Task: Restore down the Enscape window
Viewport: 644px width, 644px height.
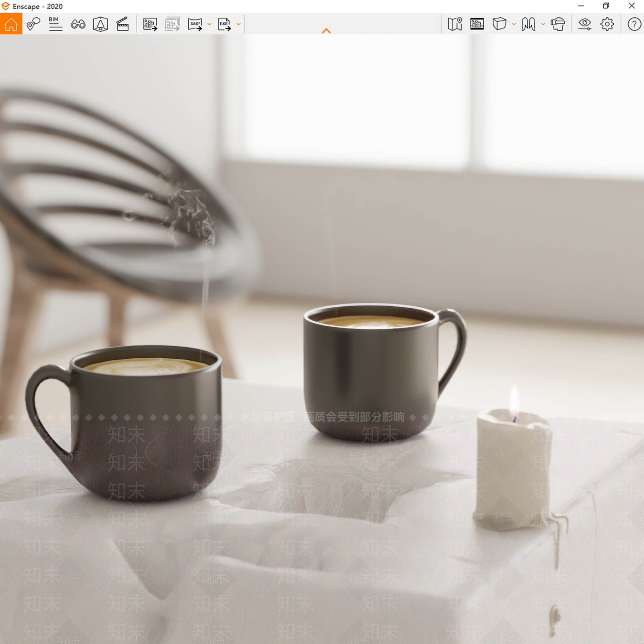Action: (606, 6)
